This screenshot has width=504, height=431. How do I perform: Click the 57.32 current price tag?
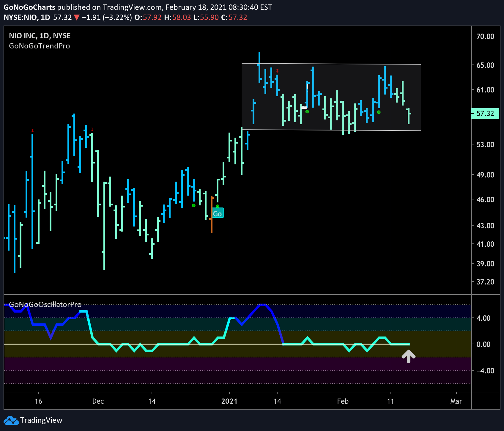pyautogui.click(x=485, y=114)
